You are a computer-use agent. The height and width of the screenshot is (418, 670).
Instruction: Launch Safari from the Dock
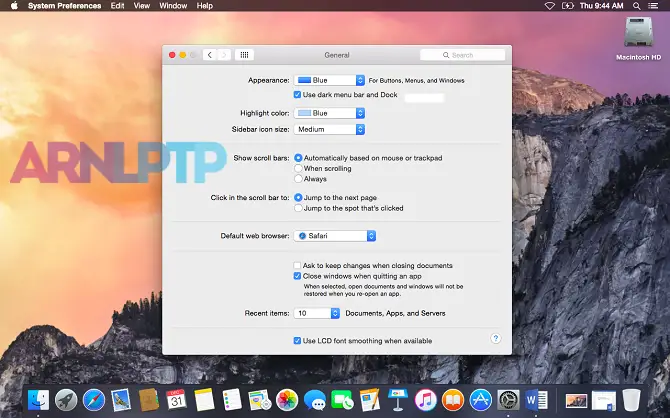coord(94,399)
